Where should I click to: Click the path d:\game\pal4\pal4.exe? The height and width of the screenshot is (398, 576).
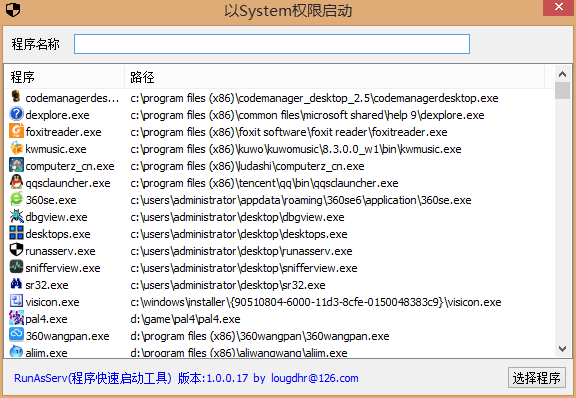coord(185,319)
